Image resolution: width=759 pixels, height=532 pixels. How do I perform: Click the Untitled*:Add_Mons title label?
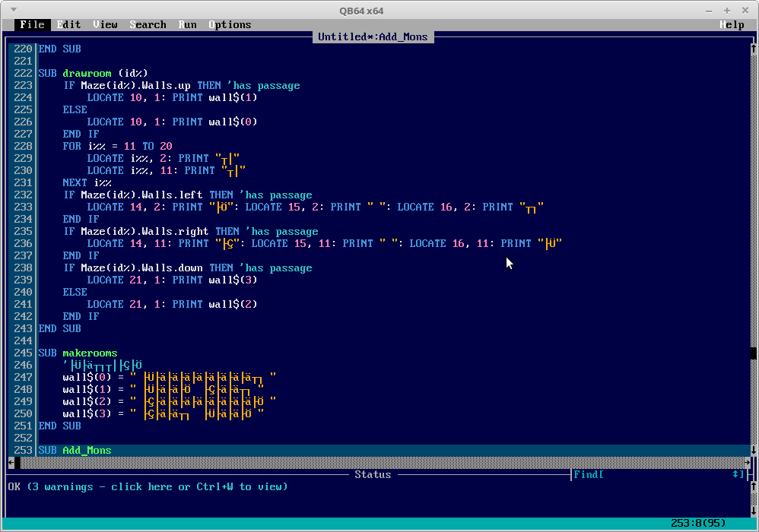pyautogui.click(x=373, y=36)
